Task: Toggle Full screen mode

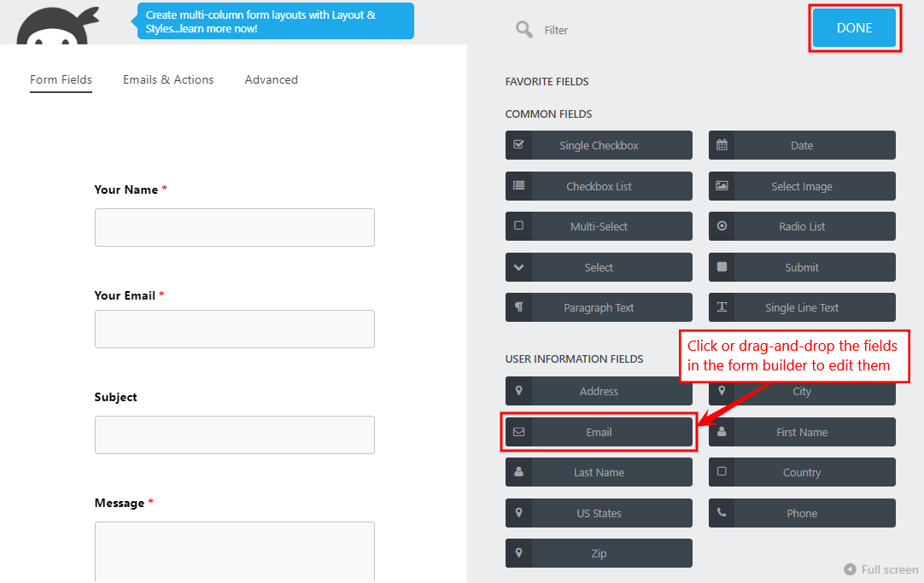Action: (x=880, y=569)
